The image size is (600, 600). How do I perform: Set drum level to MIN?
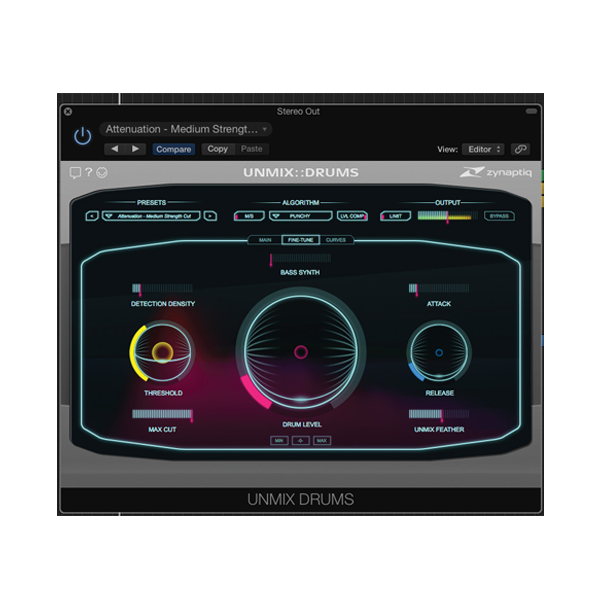pyautogui.click(x=279, y=441)
